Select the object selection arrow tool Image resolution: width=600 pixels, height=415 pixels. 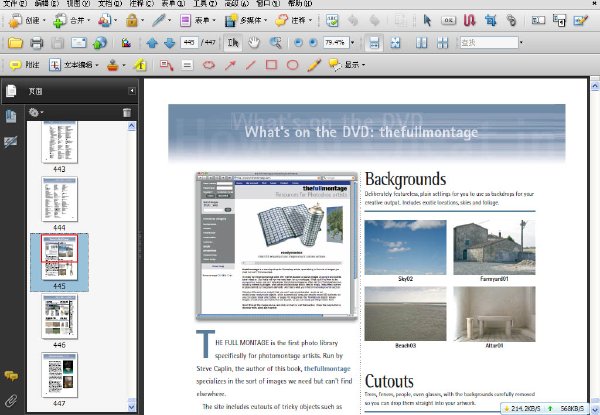click(427, 20)
